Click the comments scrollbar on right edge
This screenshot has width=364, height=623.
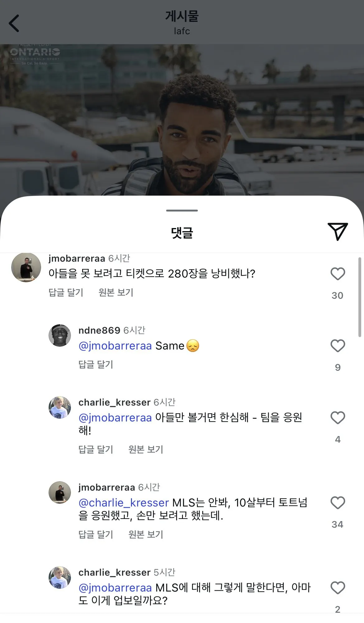click(x=360, y=297)
